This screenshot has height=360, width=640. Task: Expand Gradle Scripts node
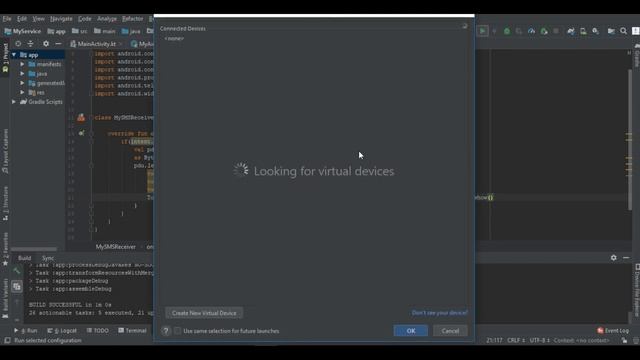(14, 102)
